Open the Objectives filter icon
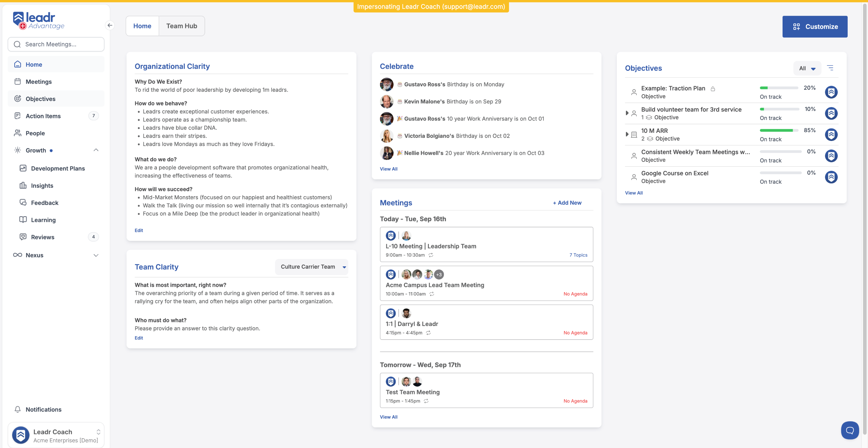This screenshot has width=868, height=448. click(830, 68)
